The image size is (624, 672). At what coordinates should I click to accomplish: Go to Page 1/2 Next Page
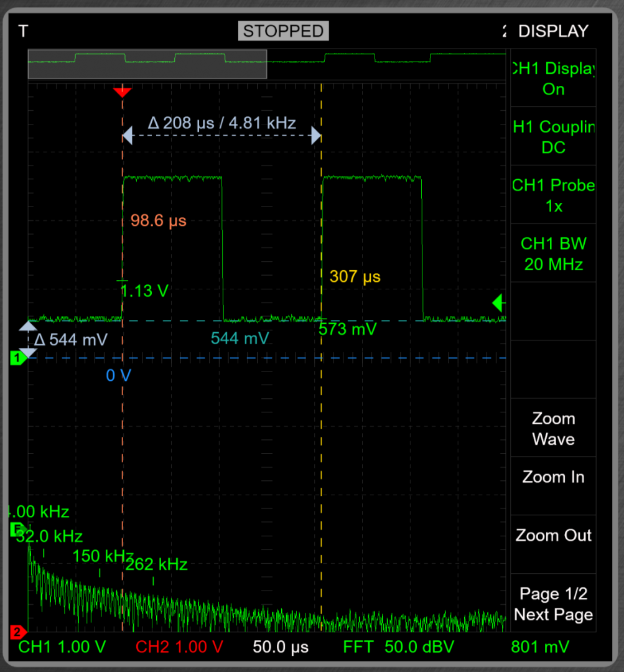pos(553,604)
